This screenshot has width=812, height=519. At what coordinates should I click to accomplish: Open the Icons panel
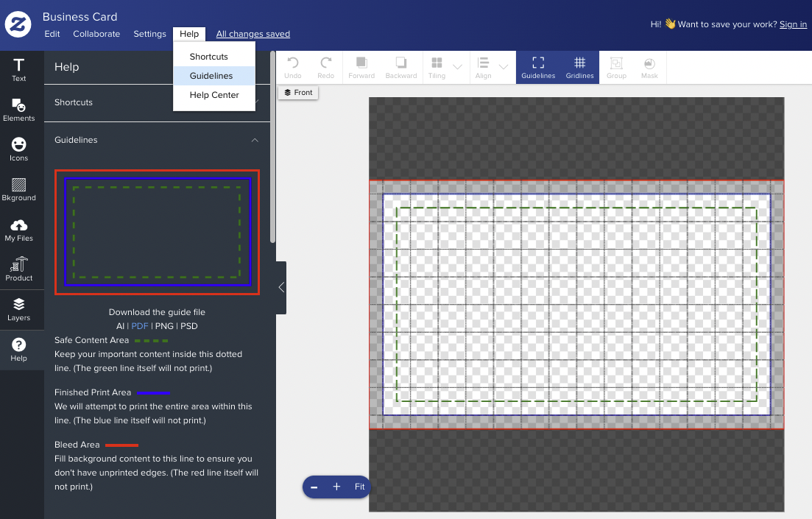pos(18,149)
